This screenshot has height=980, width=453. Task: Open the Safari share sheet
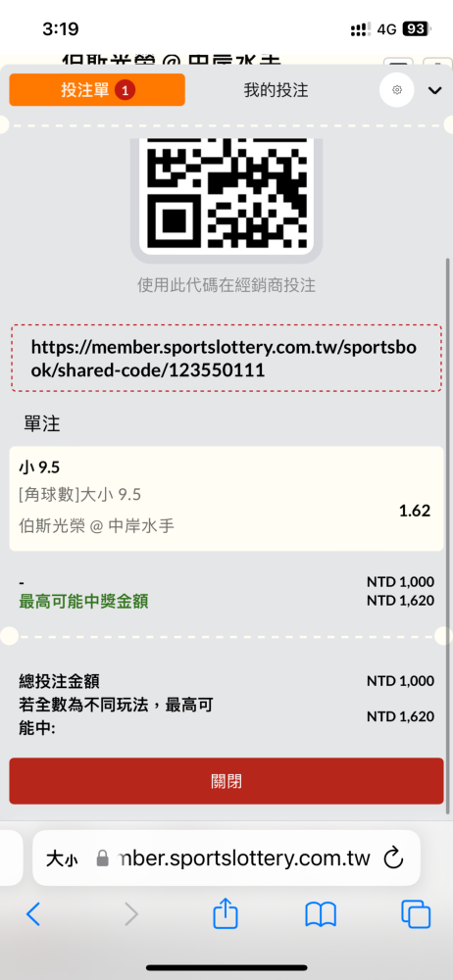(x=226, y=914)
